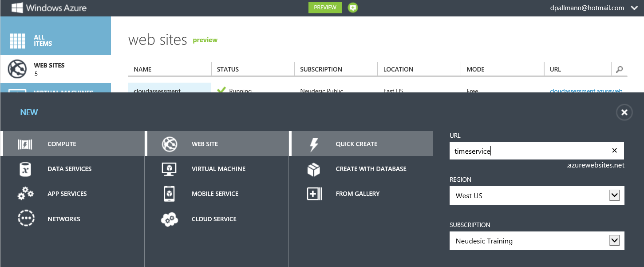Choose MOBILE SERVICE in the compute list
Screen dimensions: 644x267
217,194
